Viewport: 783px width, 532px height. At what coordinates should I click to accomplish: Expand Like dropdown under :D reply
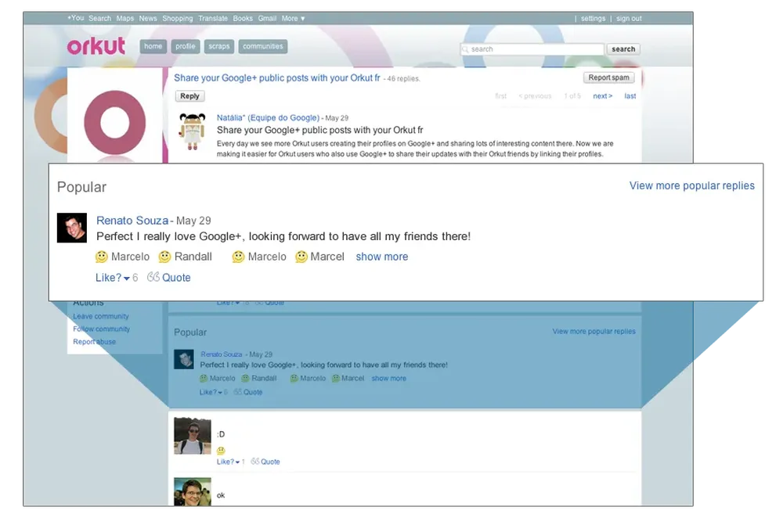coord(237,462)
